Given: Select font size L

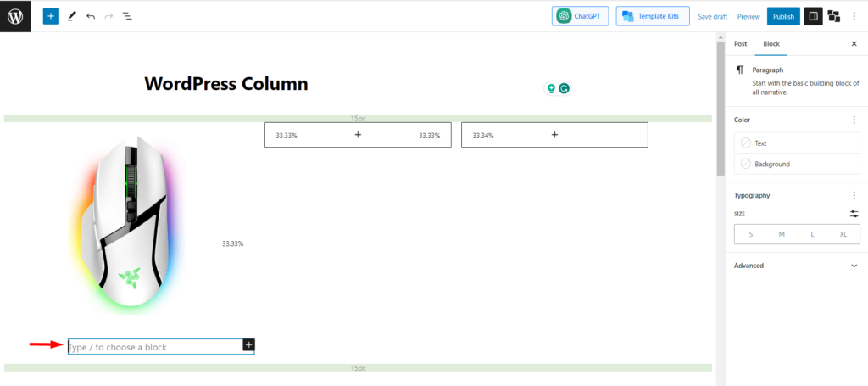Looking at the screenshot, I should point(812,234).
